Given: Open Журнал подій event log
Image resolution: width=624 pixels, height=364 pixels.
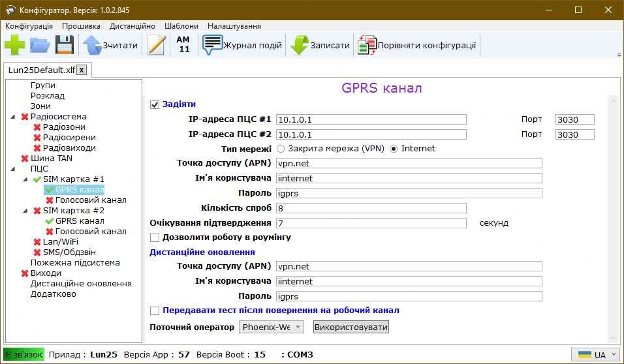Looking at the screenshot, I should [242, 46].
